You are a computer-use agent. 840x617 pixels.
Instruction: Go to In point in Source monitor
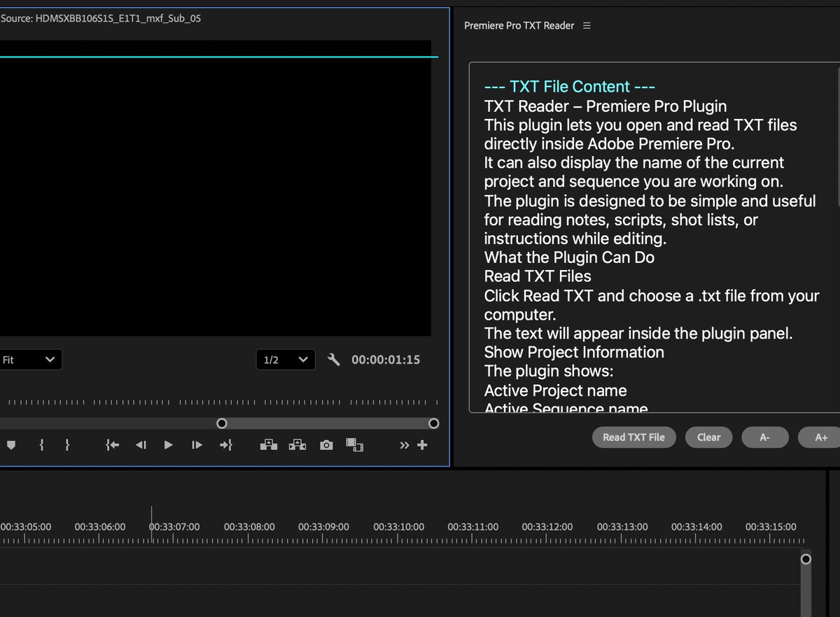pyautogui.click(x=112, y=445)
